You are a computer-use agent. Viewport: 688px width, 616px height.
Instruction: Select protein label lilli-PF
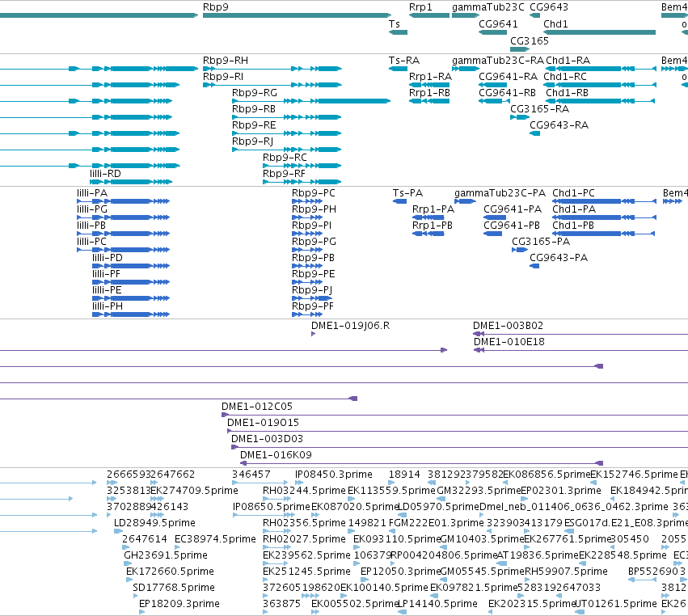click(x=106, y=274)
